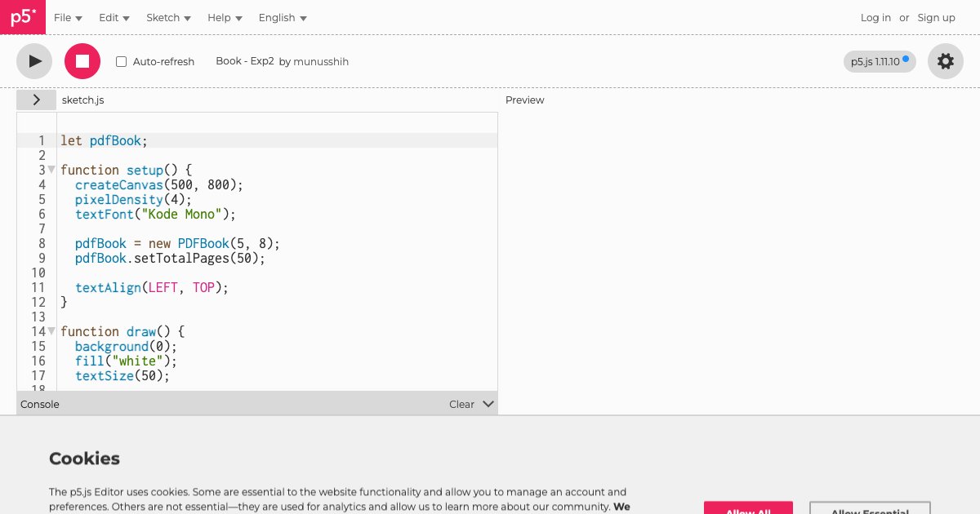Click the p5.js 1.11.10 version badge
980x514 pixels.
[879, 61]
